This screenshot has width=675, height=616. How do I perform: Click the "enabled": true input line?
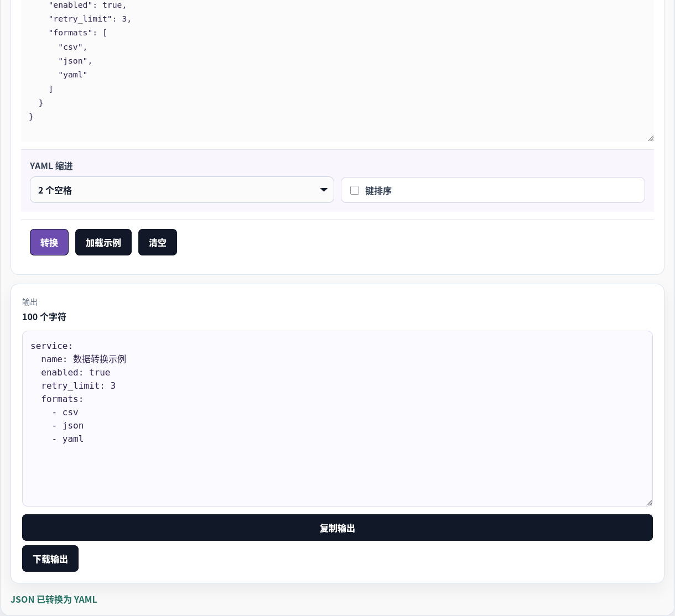point(88,5)
